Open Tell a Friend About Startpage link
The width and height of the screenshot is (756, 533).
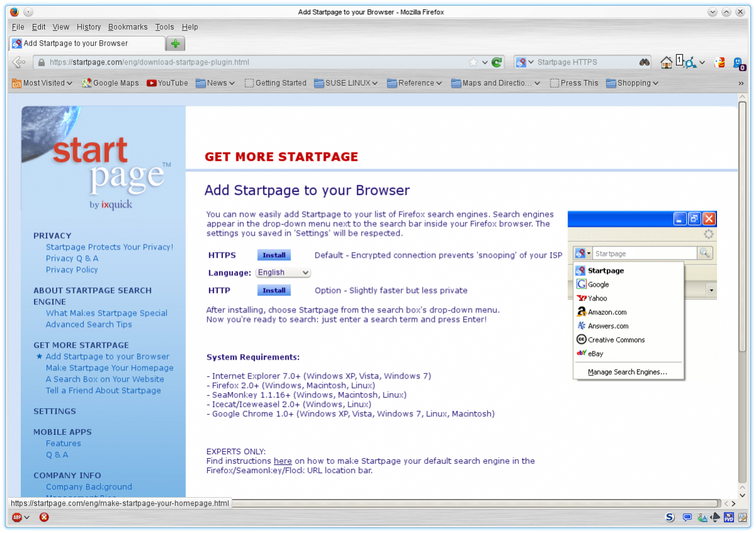pyautogui.click(x=103, y=391)
